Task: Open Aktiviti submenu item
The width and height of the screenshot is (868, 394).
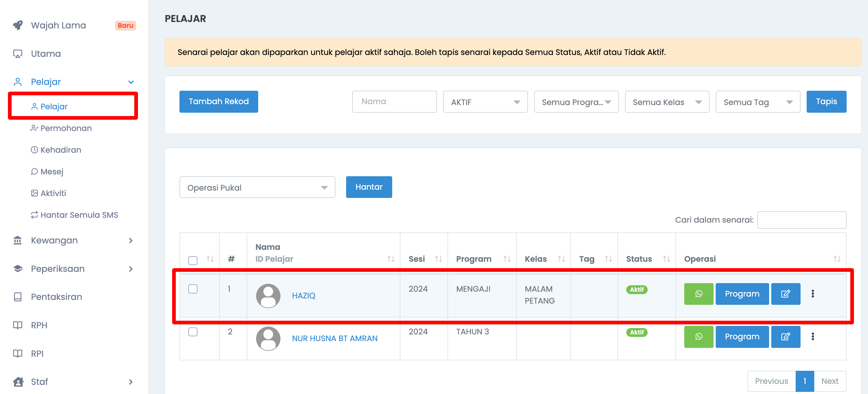Action: tap(53, 193)
